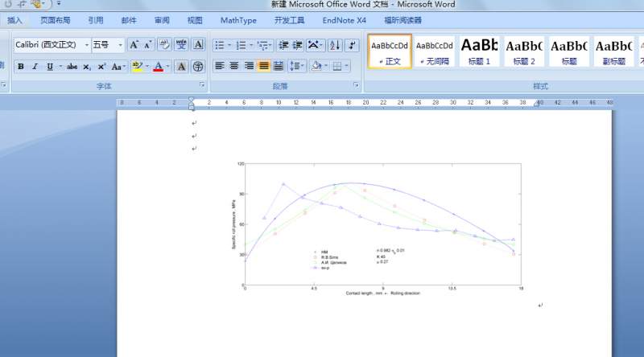Viewport: 644px width, 357px height.
Task: Open underline style dropdown arrow
Action: coord(61,67)
